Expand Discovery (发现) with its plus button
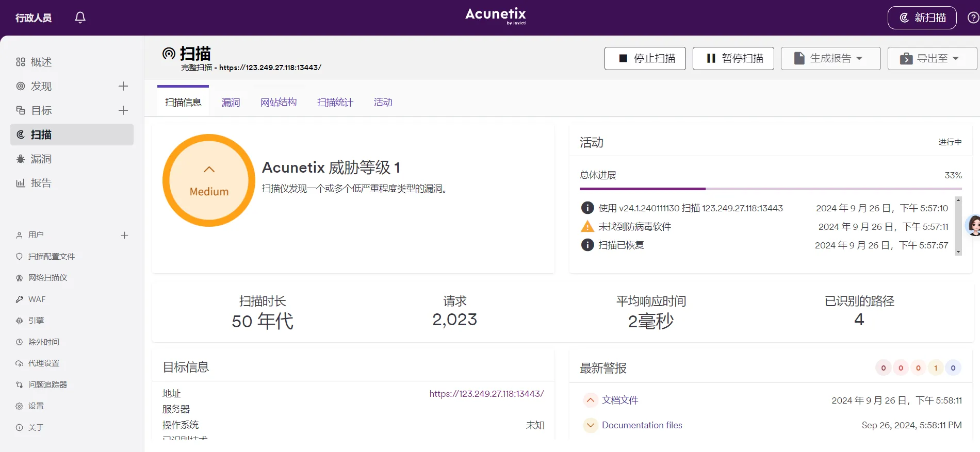 123,86
